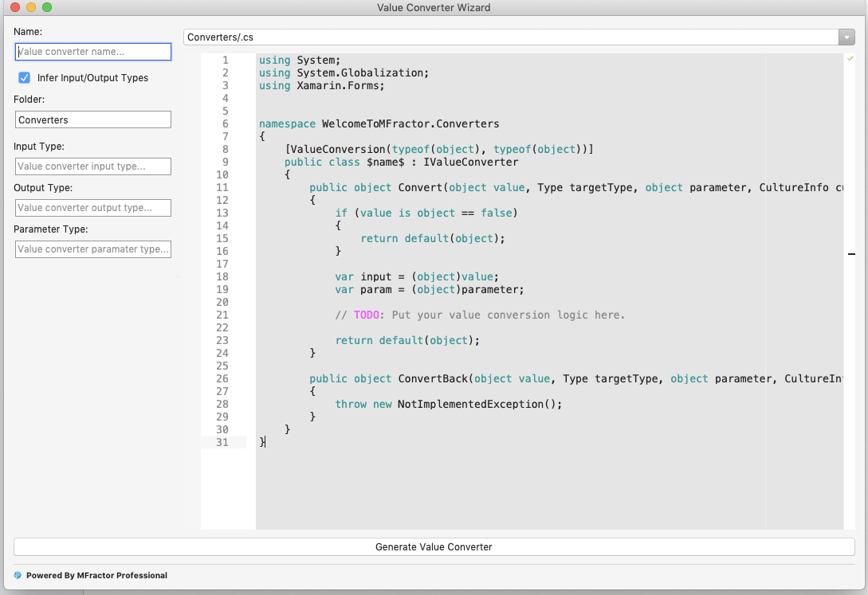This screenshot has width=868, height=595.
Task: Click into the value converter name field
Action: pyautogui.click(x=92, y=51)
